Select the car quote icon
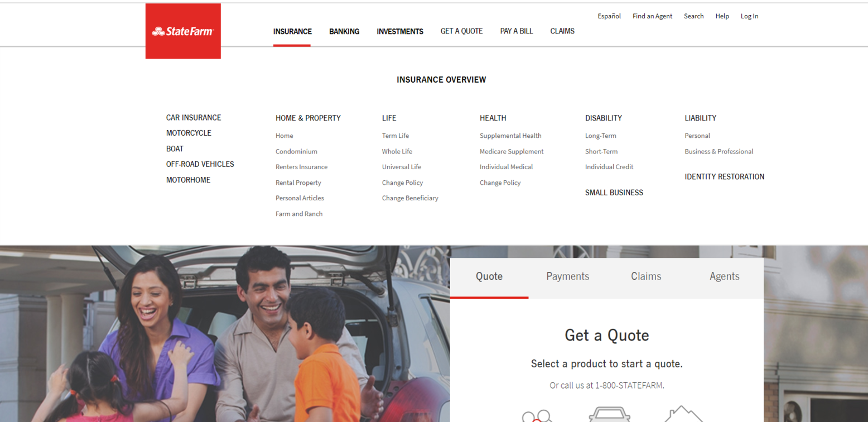 609,414
